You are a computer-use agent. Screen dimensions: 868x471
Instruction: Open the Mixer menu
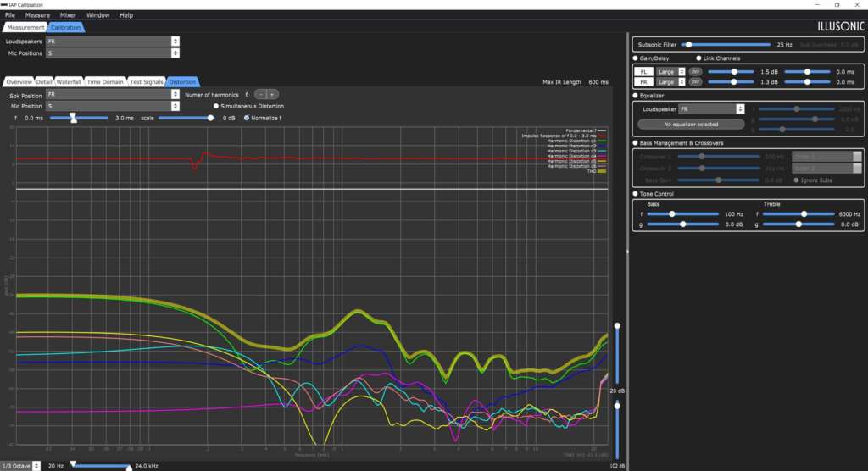[68, 15]
